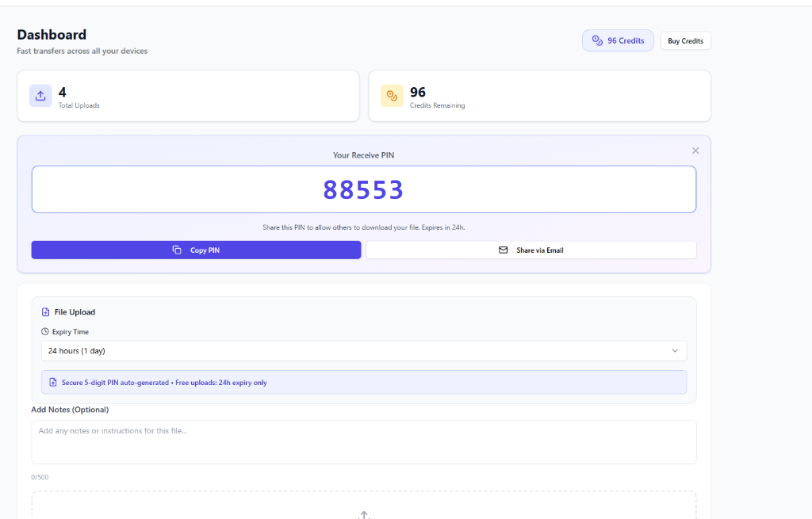This screenshot has width=812, height=519.
Task: Click the 'Add Notes (Optional)' label
Action: (70, 410)
